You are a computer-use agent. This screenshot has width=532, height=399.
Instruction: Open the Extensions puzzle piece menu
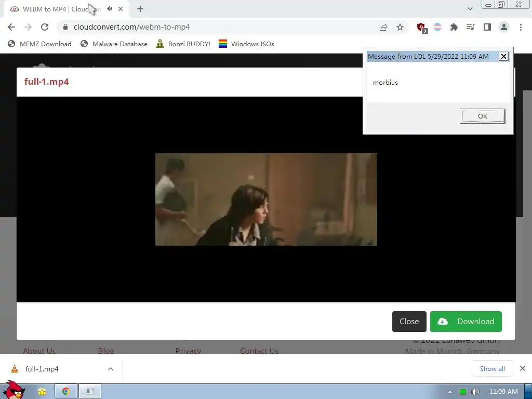point(454,27)
